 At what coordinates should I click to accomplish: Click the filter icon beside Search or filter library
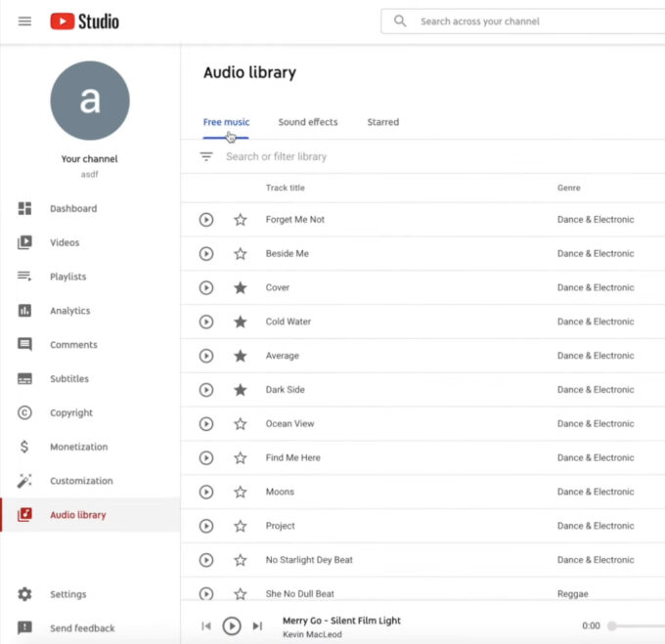point(206,156)
